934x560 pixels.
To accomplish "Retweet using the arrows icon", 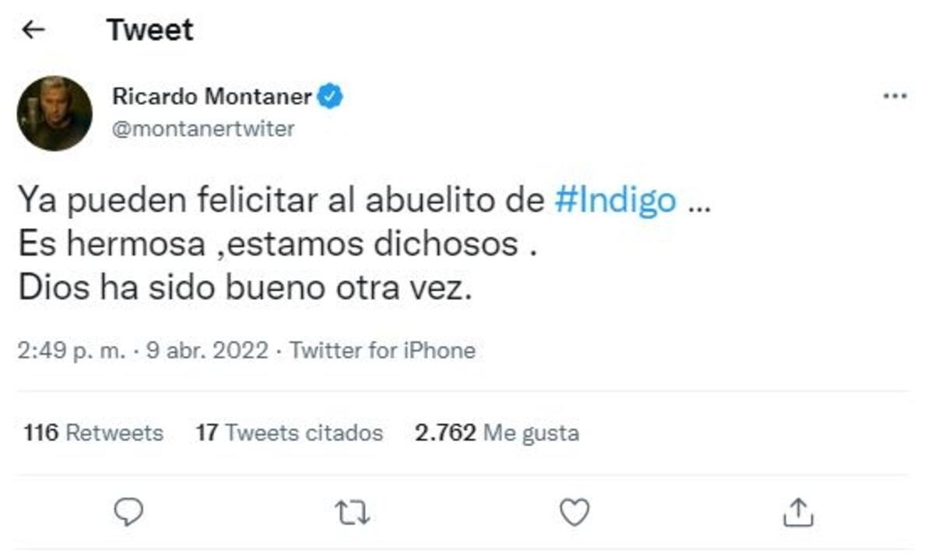I will (352, 512).
